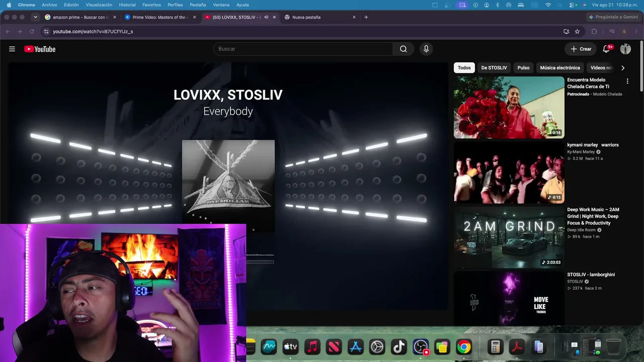Open News app from the Dock
Viewport: 644px width, 362px height.
tap(334, 346)
